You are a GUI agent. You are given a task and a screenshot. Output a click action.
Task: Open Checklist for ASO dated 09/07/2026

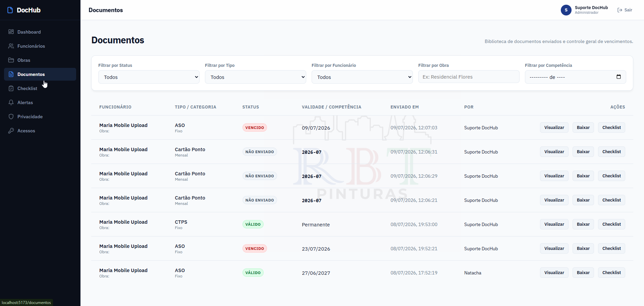[x=611, y=128]
